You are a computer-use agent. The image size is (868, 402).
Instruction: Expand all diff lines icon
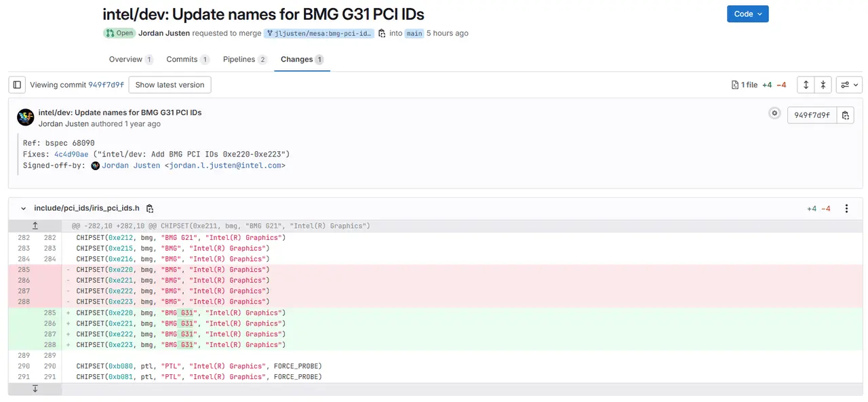pyautogui.click(x=806, y=85)
